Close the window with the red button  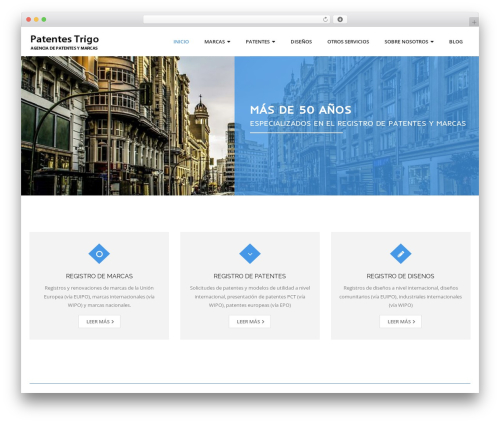(29, 19)
